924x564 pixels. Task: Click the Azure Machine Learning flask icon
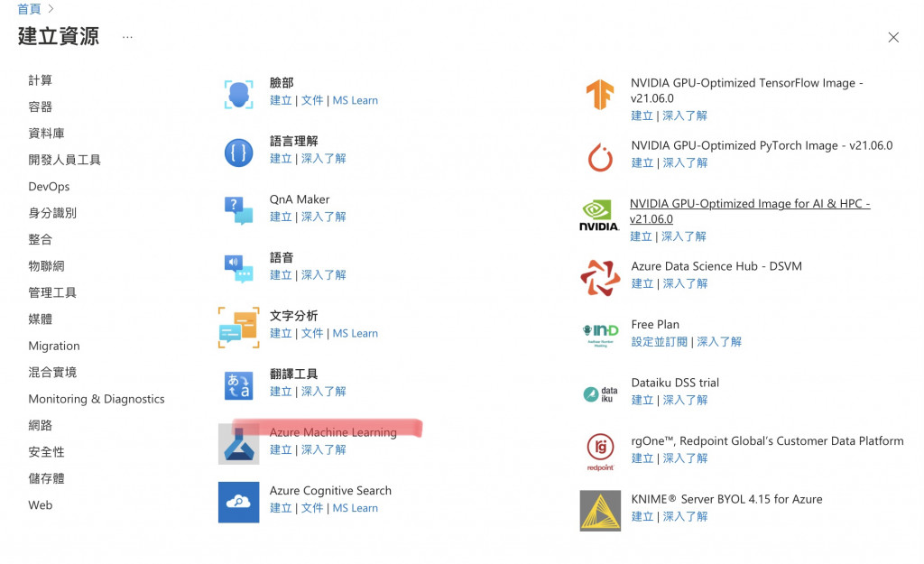pyautogui.click(x=238, y=444)
